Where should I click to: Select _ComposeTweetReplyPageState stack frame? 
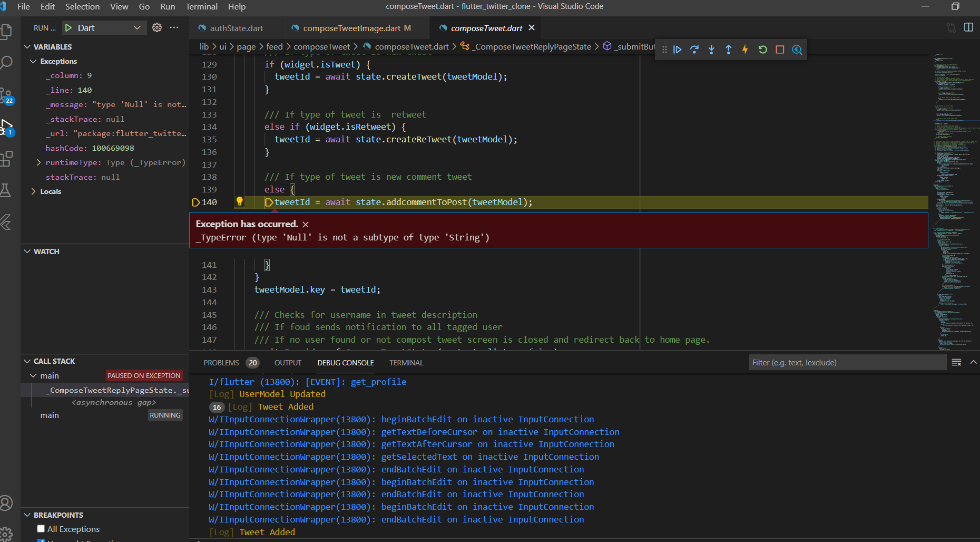click(105, 390)
